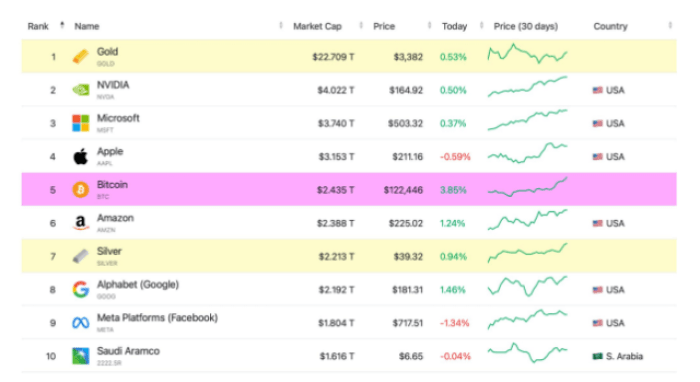Screen dimensions: 700x382
Task: Click the USA flag in Microsoft row
Action: pos(597,123)
